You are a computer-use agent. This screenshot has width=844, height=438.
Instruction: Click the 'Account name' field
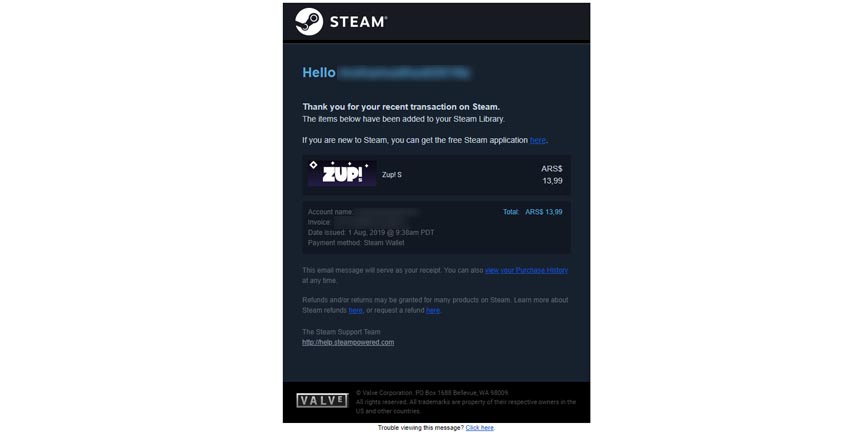tap(362, 212)
